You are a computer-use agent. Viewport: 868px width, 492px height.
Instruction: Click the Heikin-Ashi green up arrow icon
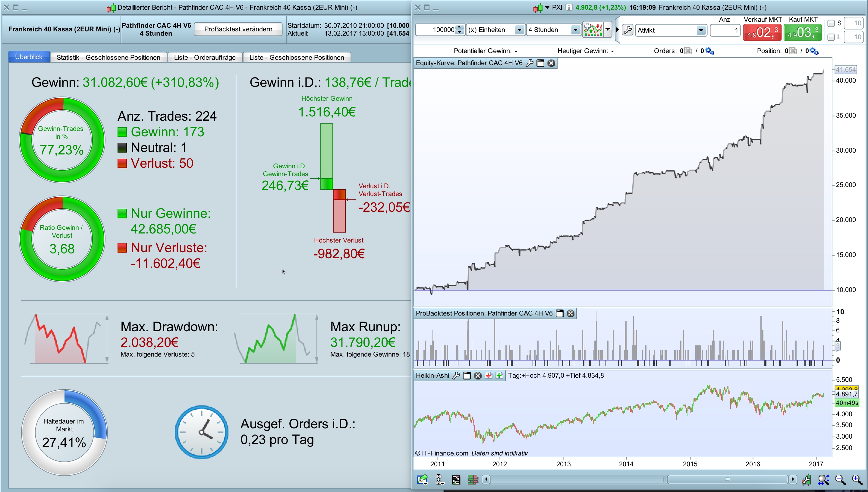499,376
